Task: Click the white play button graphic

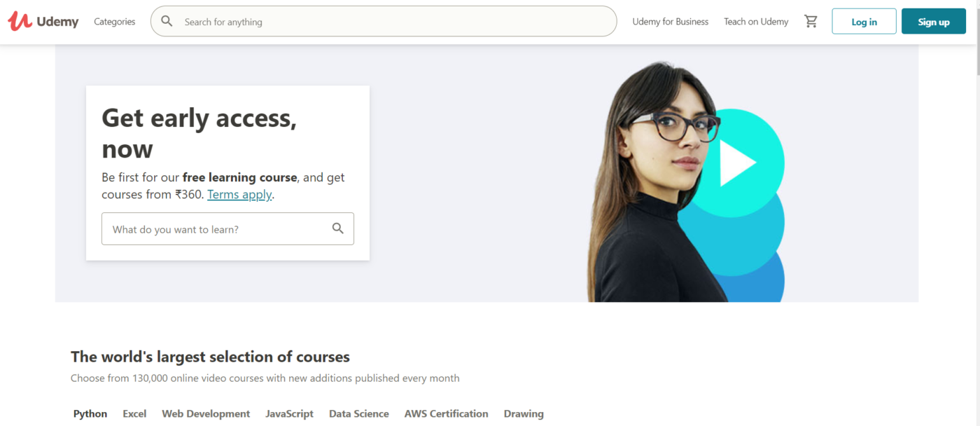Action: tap(737, 163)
